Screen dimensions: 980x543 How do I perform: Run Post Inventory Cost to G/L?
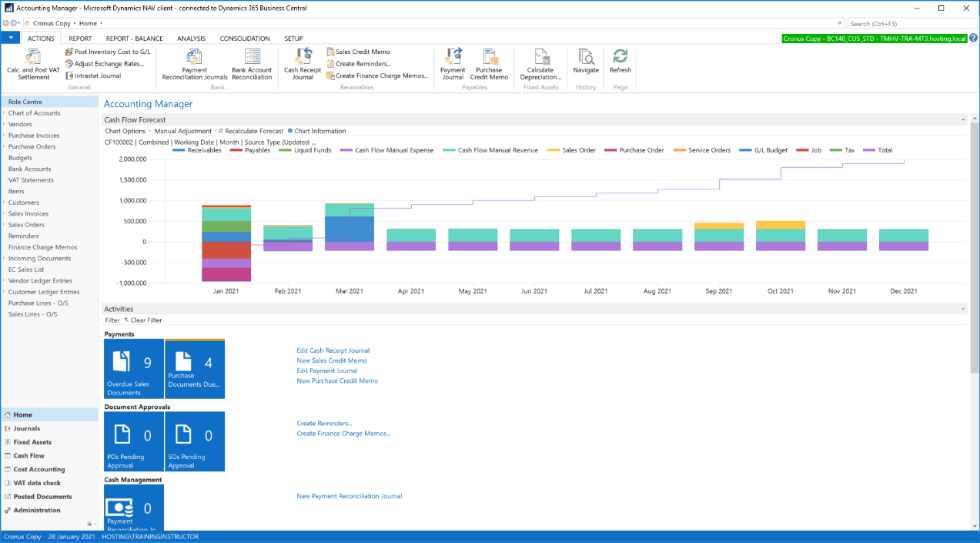(108, 52)
